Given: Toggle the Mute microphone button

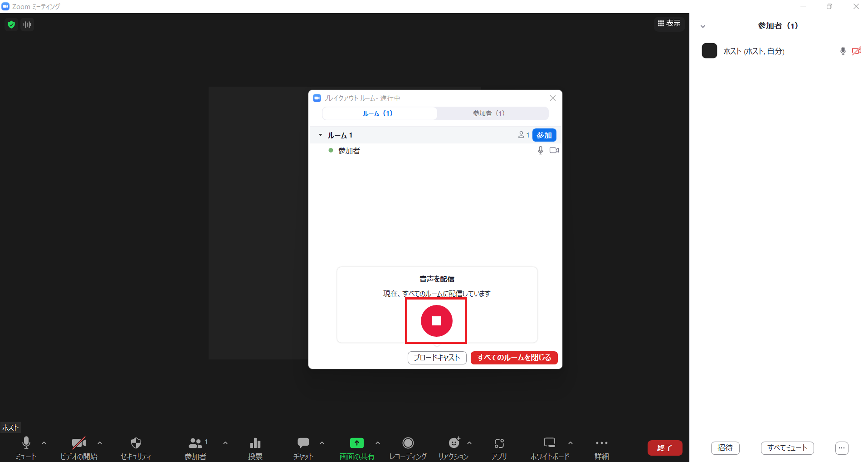Looking at the screenshot, I should (x=26, y=443).
